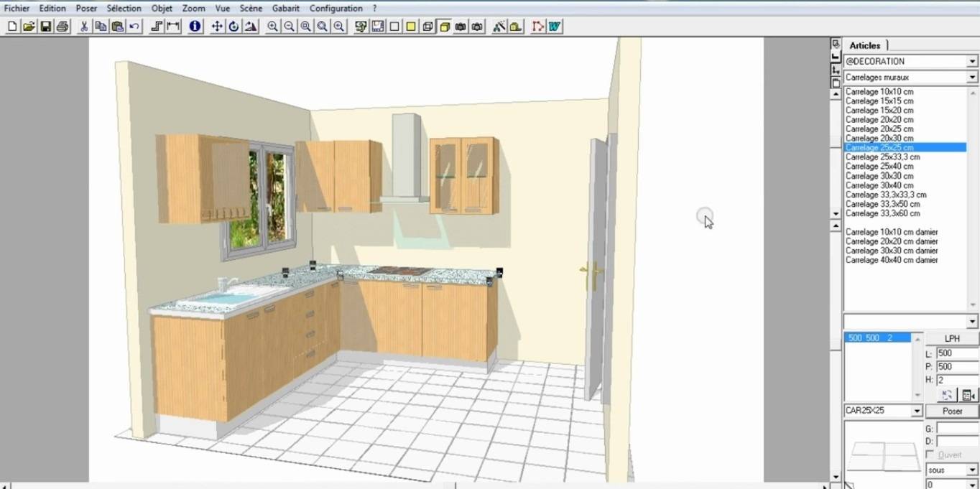
Task: Toggle the Ouvert checkbox
Action: click(931, 455)
